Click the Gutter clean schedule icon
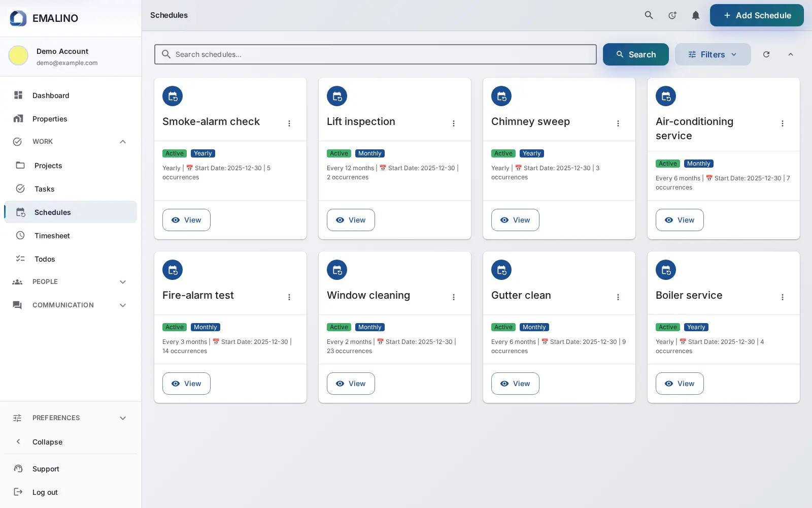This screenshot has height=508, width=812. (501, 270)
